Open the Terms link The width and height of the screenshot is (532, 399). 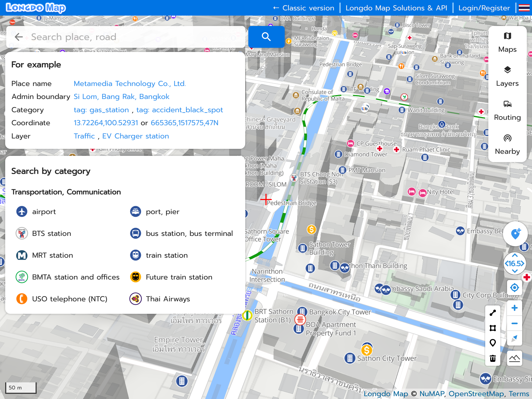tap(519, 394)
